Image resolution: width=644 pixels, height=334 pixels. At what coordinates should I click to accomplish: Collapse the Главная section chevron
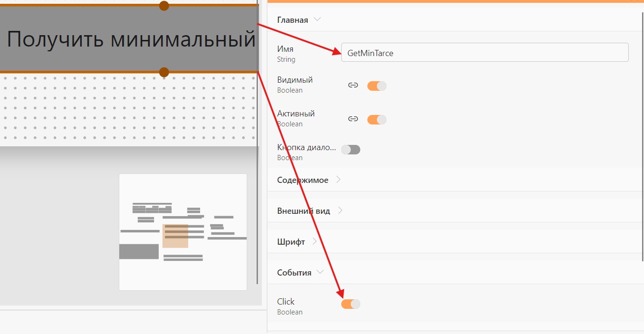click(317, 20)
